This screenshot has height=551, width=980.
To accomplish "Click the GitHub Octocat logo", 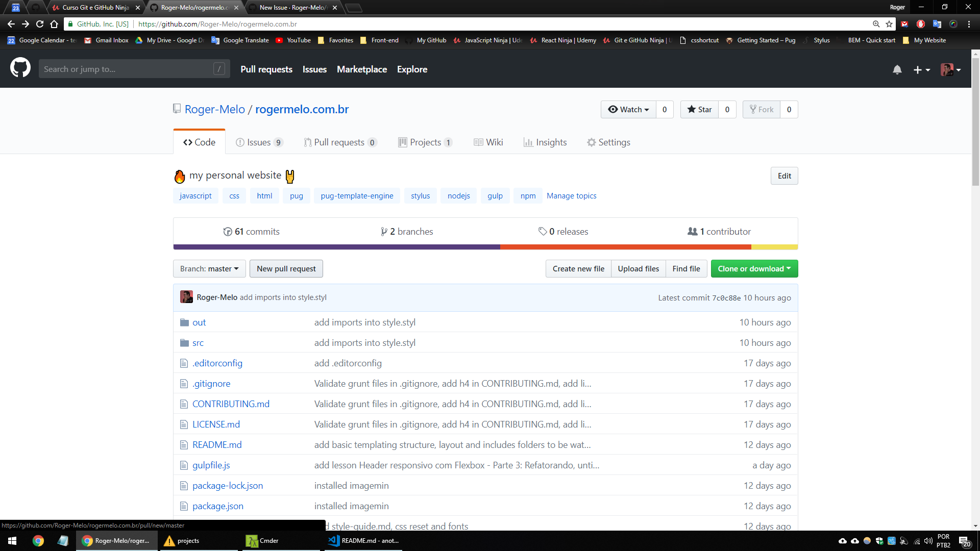I will click(20, 68).
